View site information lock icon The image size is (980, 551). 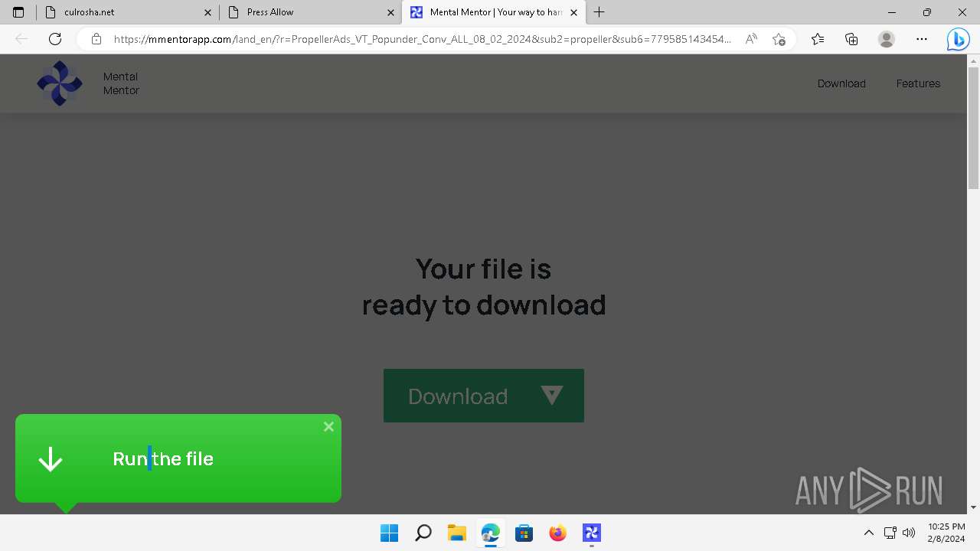[x=96, y=39]
